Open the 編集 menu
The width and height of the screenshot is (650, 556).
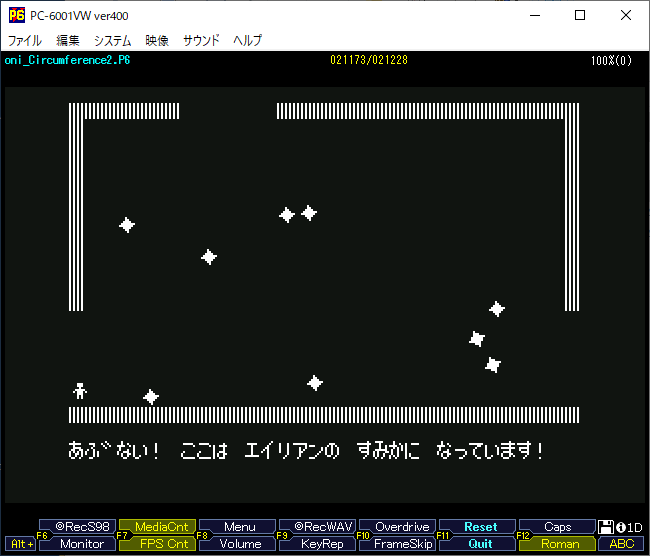pos(68,40)
